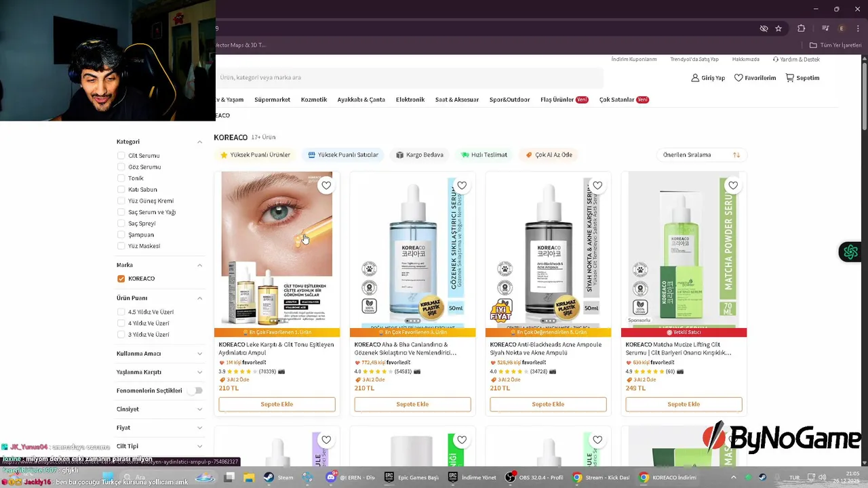Open the İndirim Kuponlarım link

634,60
